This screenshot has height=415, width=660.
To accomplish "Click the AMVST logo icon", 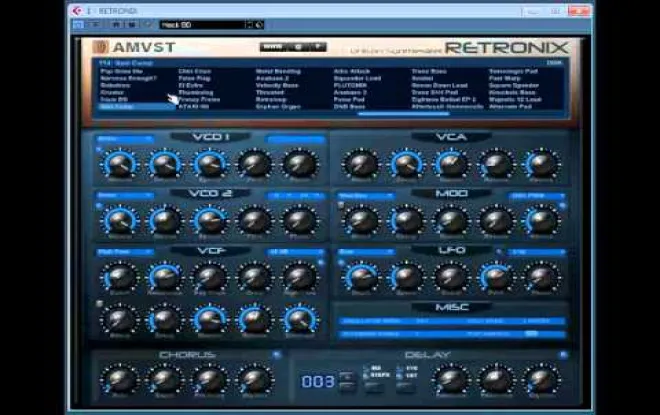I will (x=101, y=47).
